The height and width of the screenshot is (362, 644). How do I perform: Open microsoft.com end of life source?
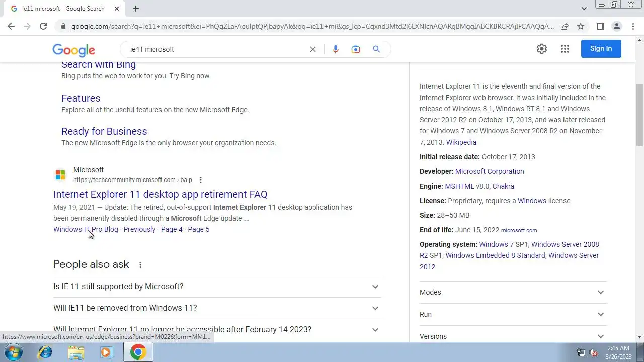click(519, 230)
